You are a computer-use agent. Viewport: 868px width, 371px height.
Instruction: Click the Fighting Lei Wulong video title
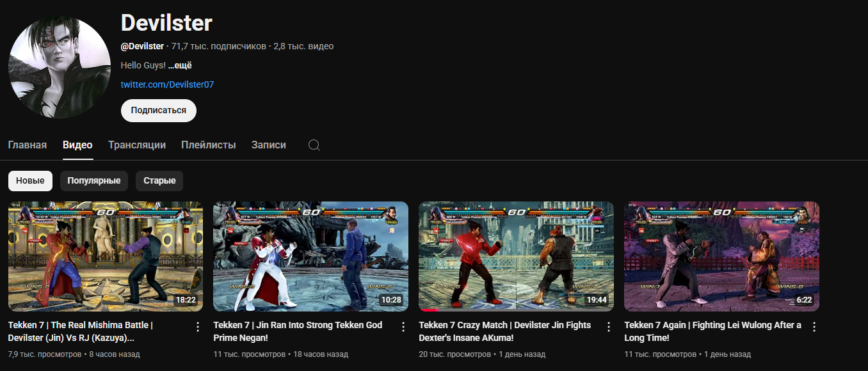pyautogui.click(x=712, y=331)
